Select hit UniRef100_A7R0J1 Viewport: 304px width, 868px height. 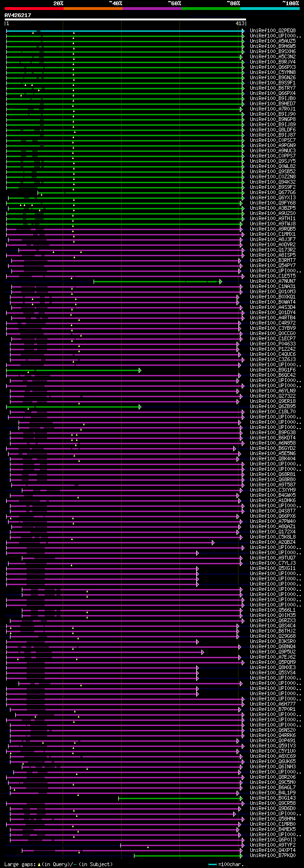[273, 109]
